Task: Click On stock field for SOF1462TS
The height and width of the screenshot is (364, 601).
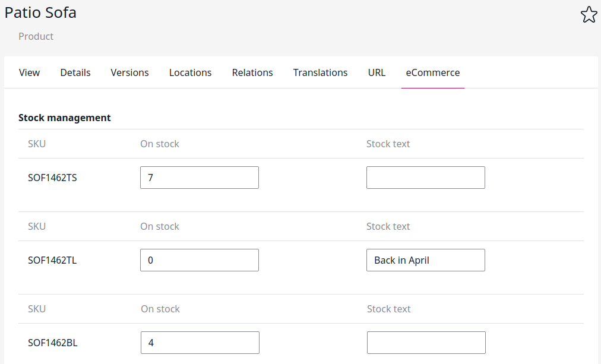Action: [x=200, y=178]
